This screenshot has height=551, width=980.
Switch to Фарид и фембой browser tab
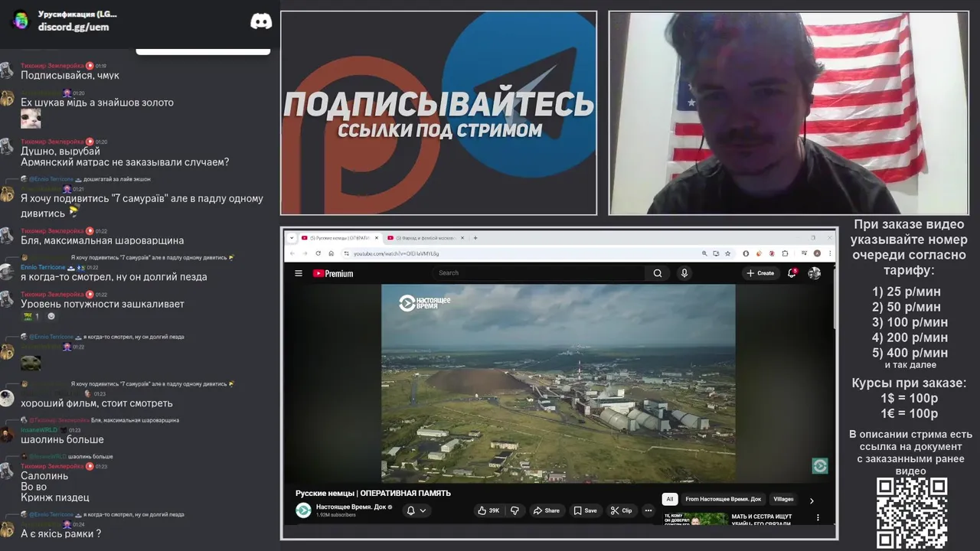click(x=426, y=238)
